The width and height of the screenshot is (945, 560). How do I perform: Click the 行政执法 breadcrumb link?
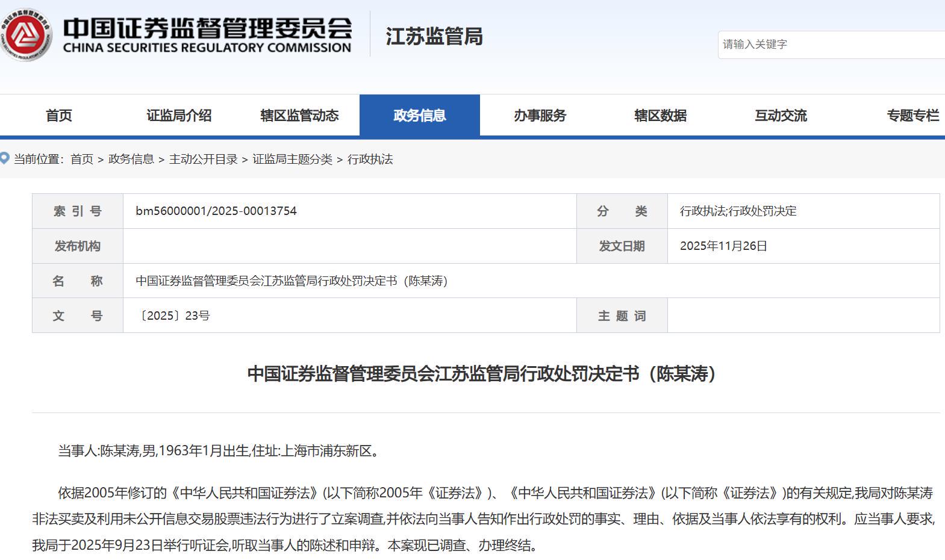coord(370,159)
